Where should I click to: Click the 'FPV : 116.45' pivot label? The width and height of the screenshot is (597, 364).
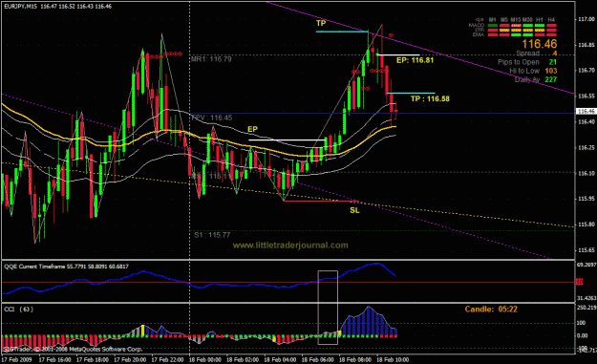coord(212,118)
